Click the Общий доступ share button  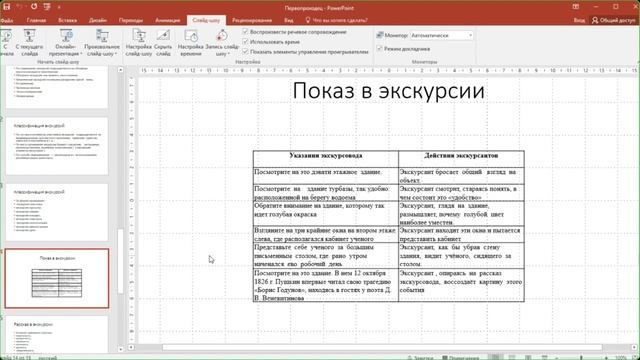pos(614,20)
